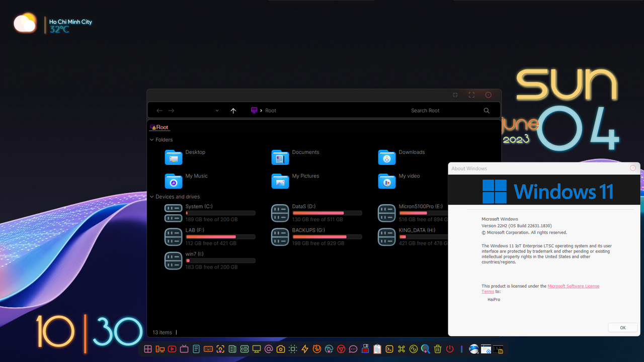Go up one folder level
644x362 pixels.
[233, 111]
